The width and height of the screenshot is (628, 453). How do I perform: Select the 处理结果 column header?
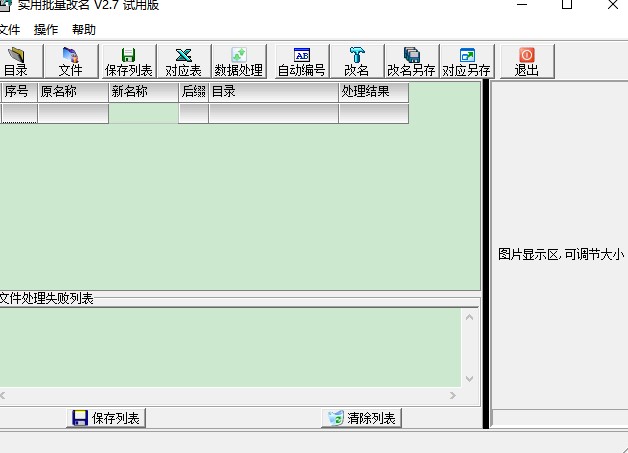pyautogui.click(x=374, y=92)
